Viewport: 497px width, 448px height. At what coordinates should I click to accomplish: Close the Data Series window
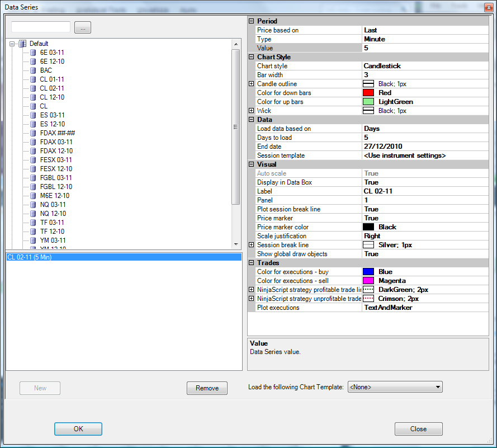pyautogui.click(x=489, y=8)
